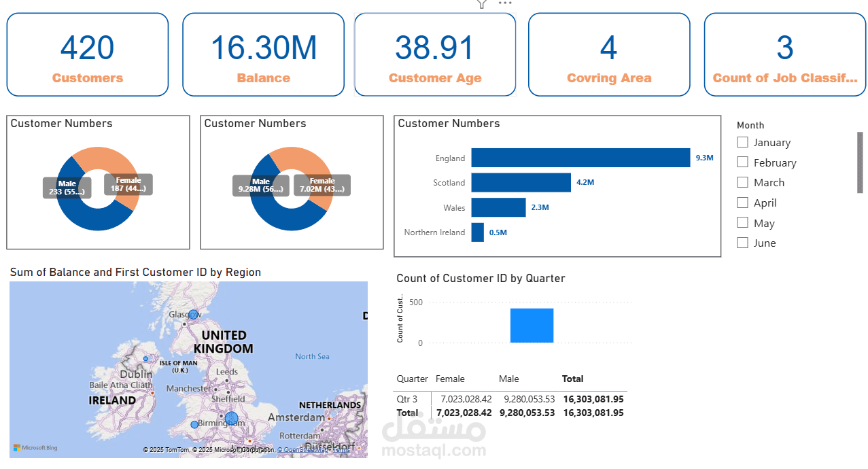Click the 0.5M Northern Ireland value label
Viewport: 868px width, 469px height.
(x=498, y=232)
